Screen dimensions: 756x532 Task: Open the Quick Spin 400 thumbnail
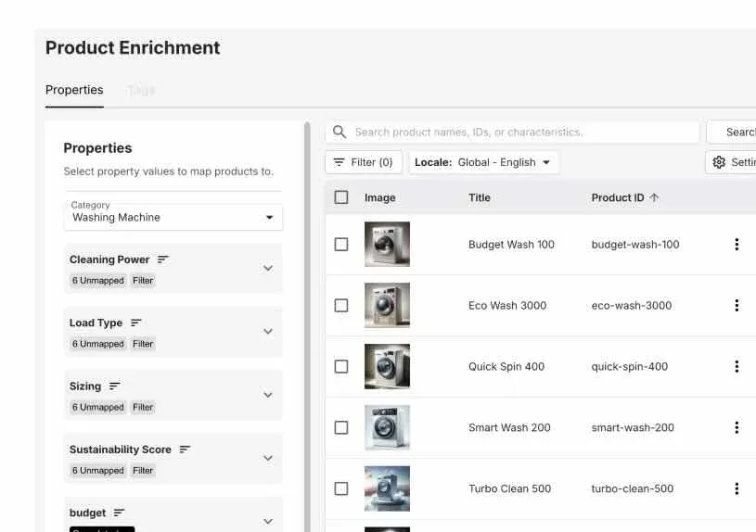pos(387,366)
